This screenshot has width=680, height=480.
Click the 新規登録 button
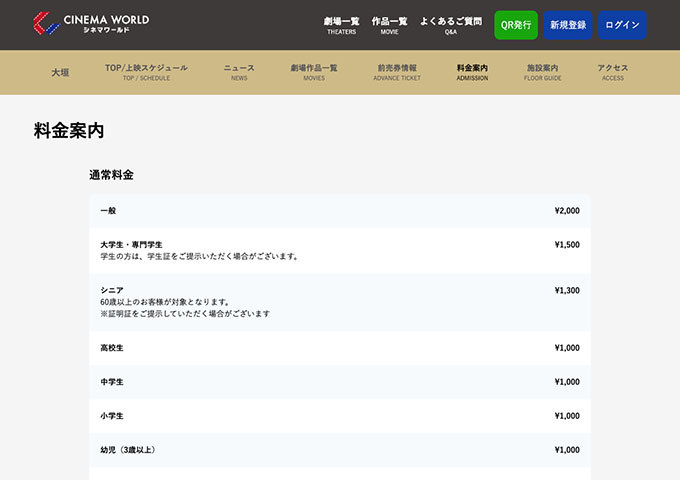(568, 25)
